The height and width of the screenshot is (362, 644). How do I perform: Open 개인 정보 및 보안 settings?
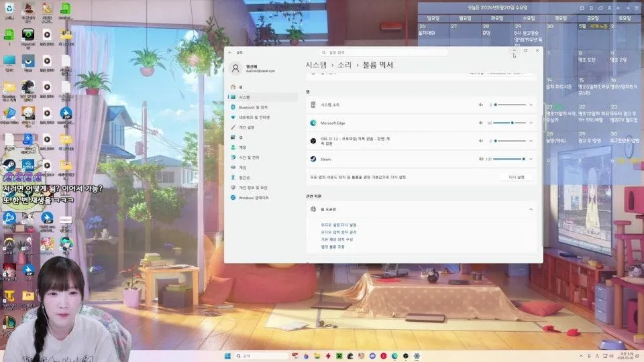263,188
